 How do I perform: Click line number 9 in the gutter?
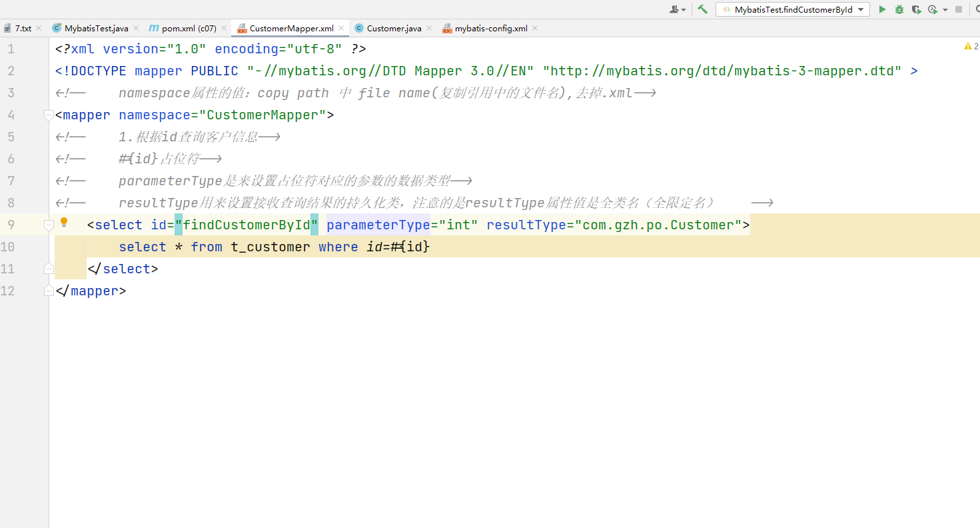(x=11, y=225)
